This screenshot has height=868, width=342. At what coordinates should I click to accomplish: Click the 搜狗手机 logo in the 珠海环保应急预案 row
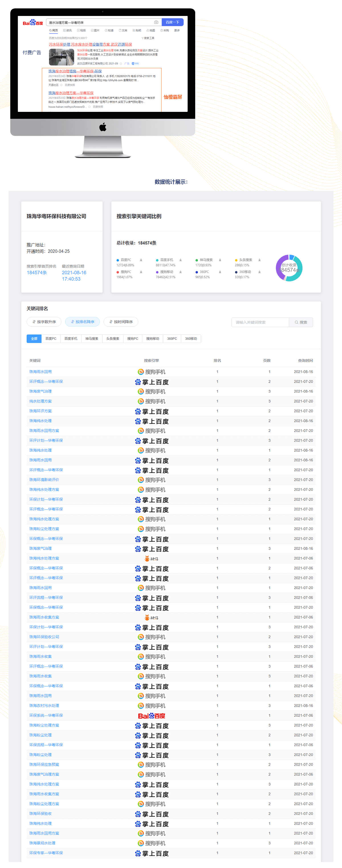tap(151, 764)
